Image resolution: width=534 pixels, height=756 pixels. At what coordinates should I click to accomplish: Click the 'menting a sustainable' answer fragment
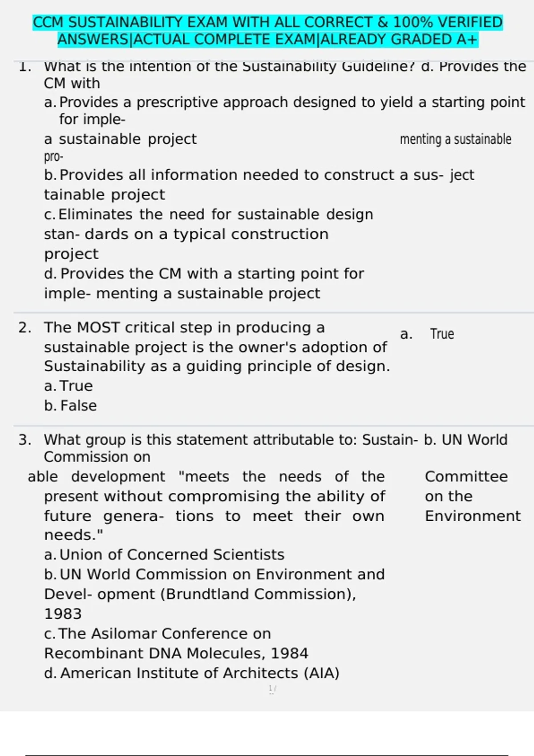pos(455,139)
